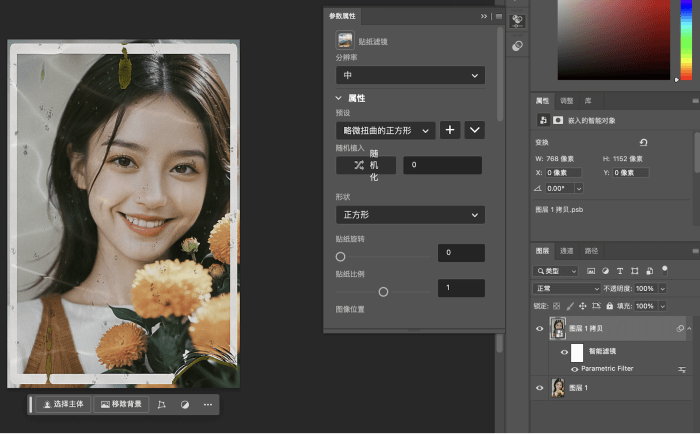Open the blend mode dropdown 正常
The width and height of the screenshot is (700, 434).
pyautogui.click(x=566, y=288)
